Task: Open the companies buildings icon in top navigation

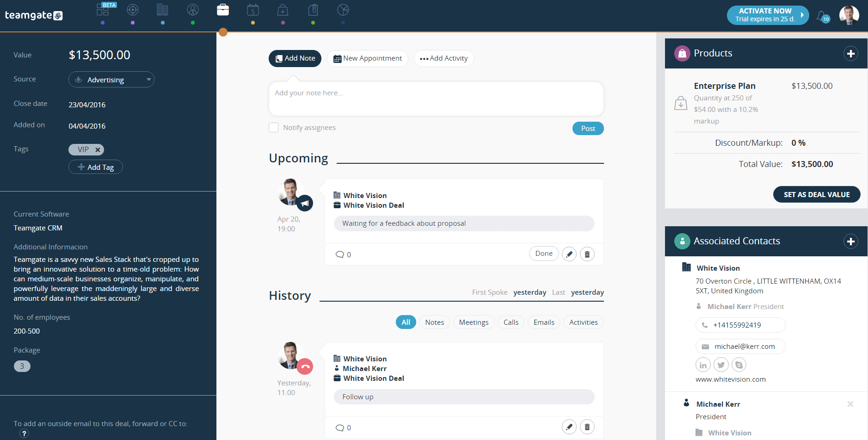Action: [x=162, y=10]
